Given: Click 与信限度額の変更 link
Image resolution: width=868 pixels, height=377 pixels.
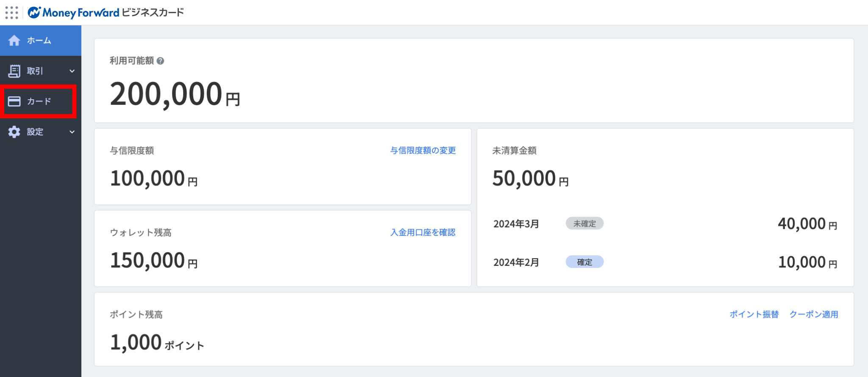Looking at the screenshot, I should [x=423, y=151].
